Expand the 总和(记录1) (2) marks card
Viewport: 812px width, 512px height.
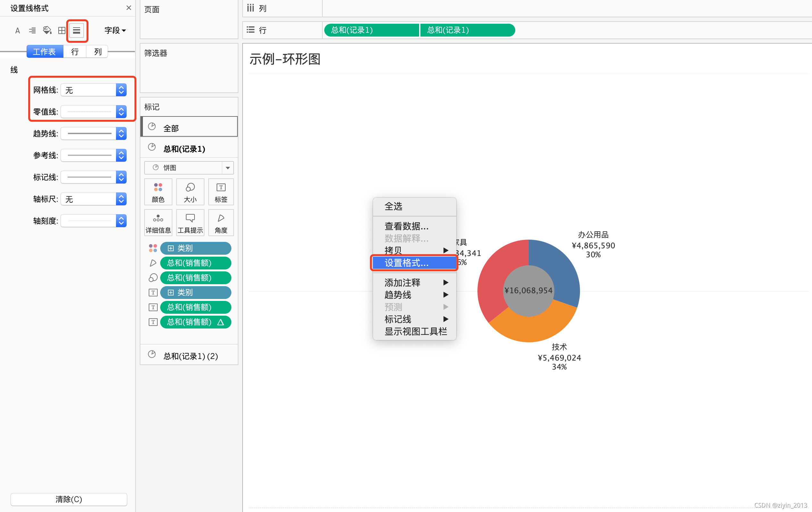pyautogui.click(x=190, y=356)
